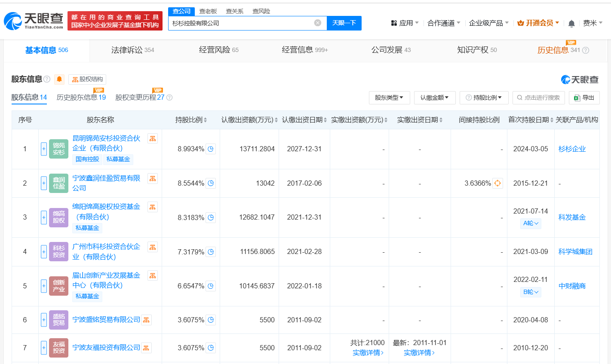Switch to 经营信息 tab
Image resolution: width=611 pixels, height=364 pixels.
305,50
